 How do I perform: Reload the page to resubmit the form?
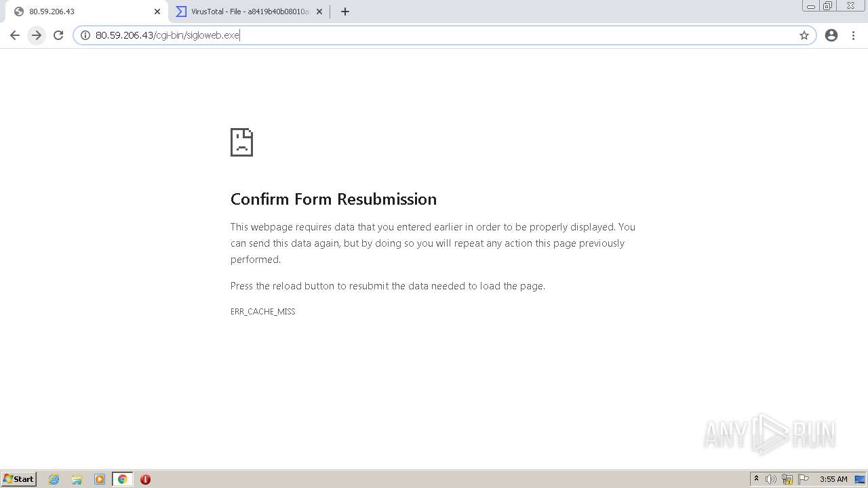(58, 35)
